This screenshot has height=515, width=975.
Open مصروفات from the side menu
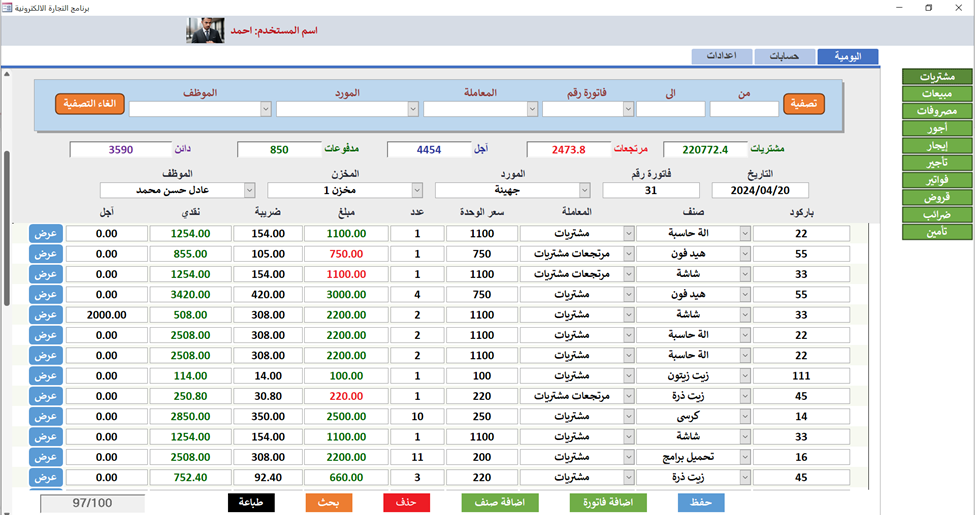point(937,111)
